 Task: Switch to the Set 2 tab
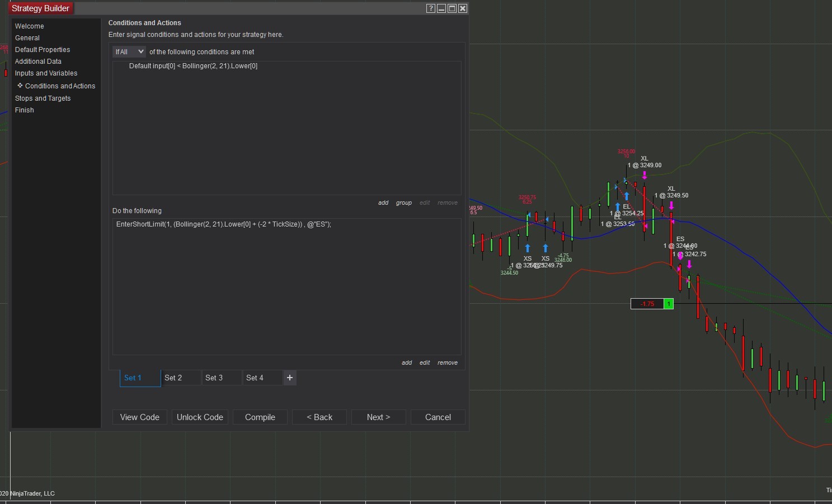pos(181,378)
